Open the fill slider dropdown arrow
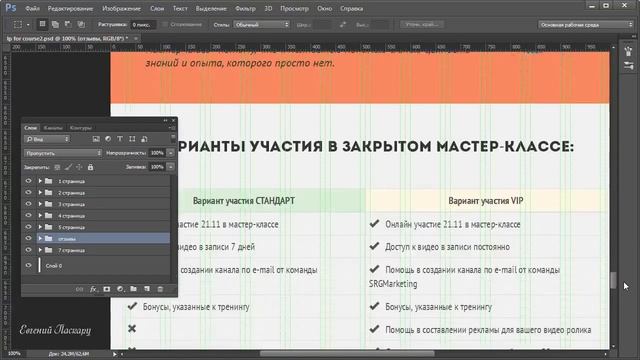The width and height of the screenshot is (640, 360). coord(171,167)
